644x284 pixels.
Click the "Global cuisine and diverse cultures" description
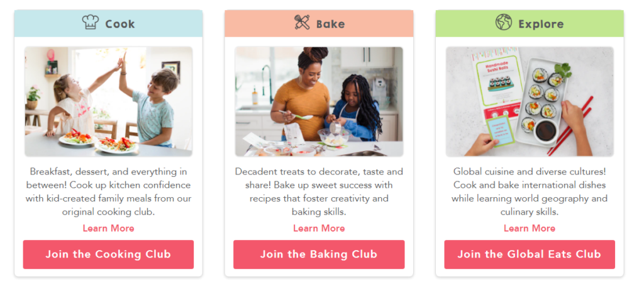(x=530, y=191)
